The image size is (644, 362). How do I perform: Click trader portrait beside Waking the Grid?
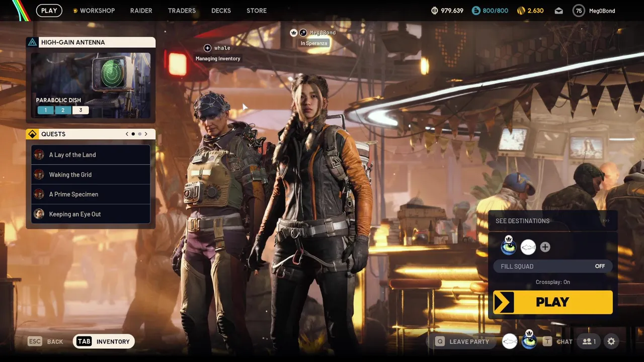coord(39,174)
